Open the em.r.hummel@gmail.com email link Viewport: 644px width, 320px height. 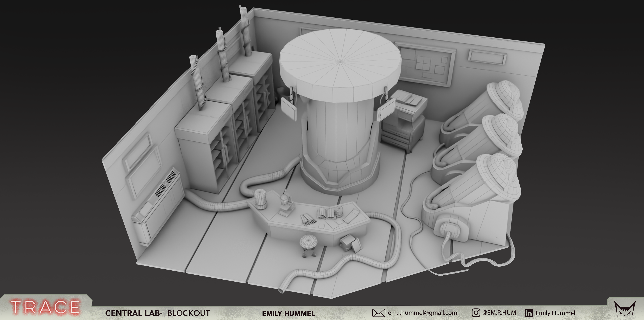pos(422,313)
